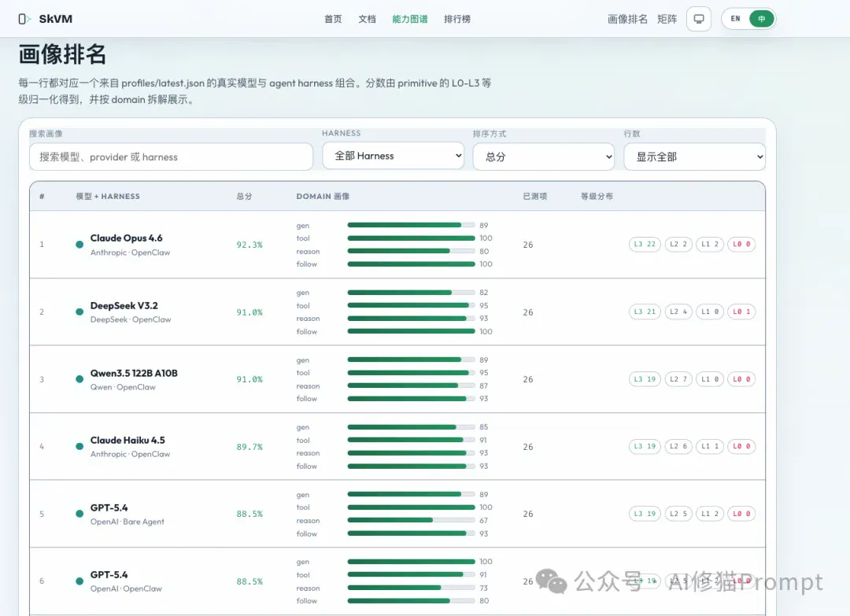Click the 等级分布 column header
The height and width of the screenshot is (616, 850).
(x=597, y=196)
